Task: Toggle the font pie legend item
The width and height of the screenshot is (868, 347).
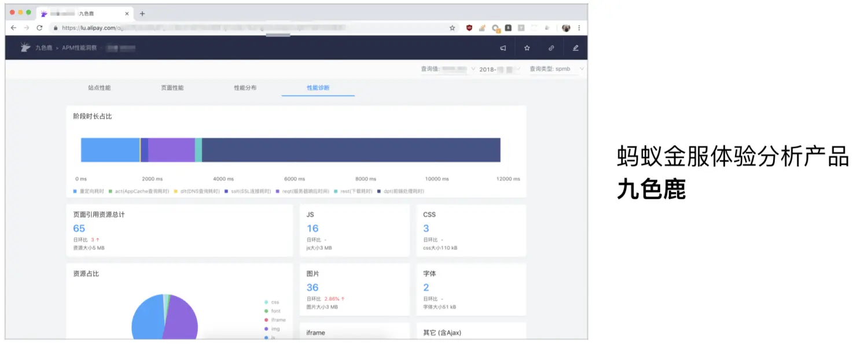Action: 273,311
